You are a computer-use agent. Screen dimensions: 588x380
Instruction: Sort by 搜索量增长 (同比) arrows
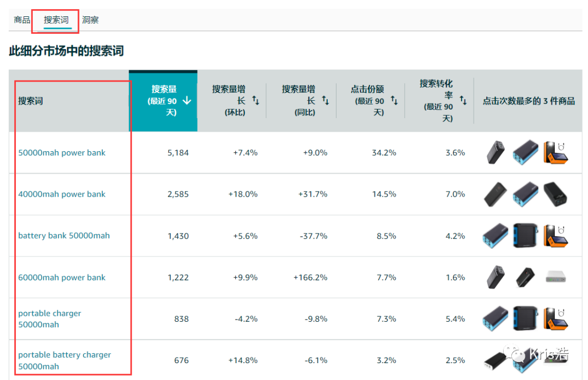pos(325,101)
